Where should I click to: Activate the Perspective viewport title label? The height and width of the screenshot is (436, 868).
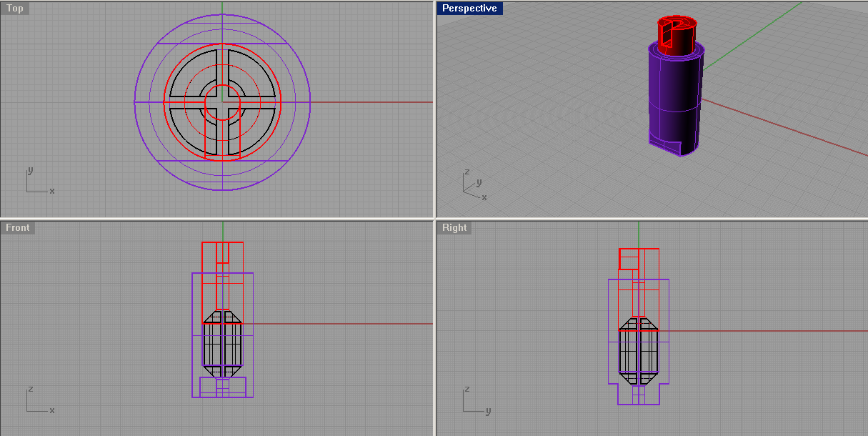point(469,9)
